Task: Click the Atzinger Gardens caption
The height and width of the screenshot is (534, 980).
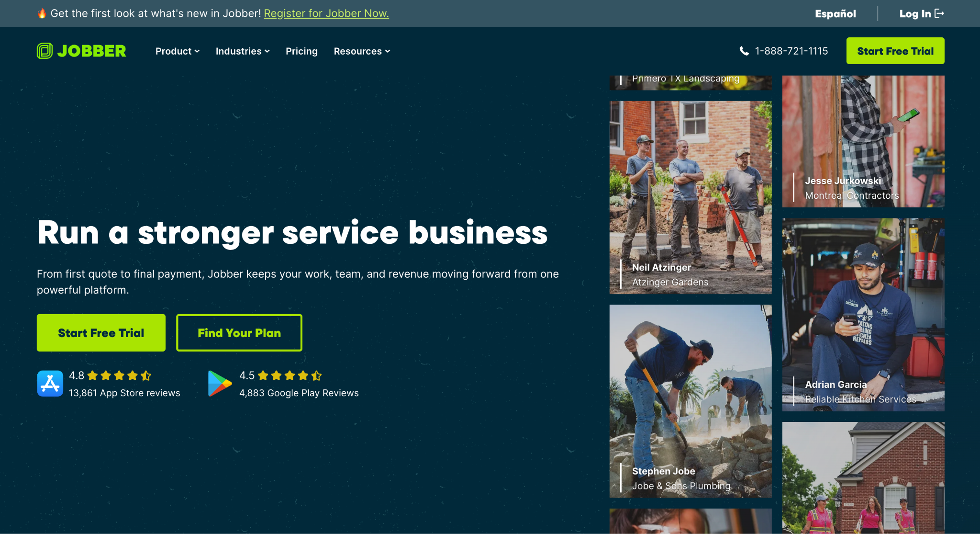Action: click(x=670, y=282)
